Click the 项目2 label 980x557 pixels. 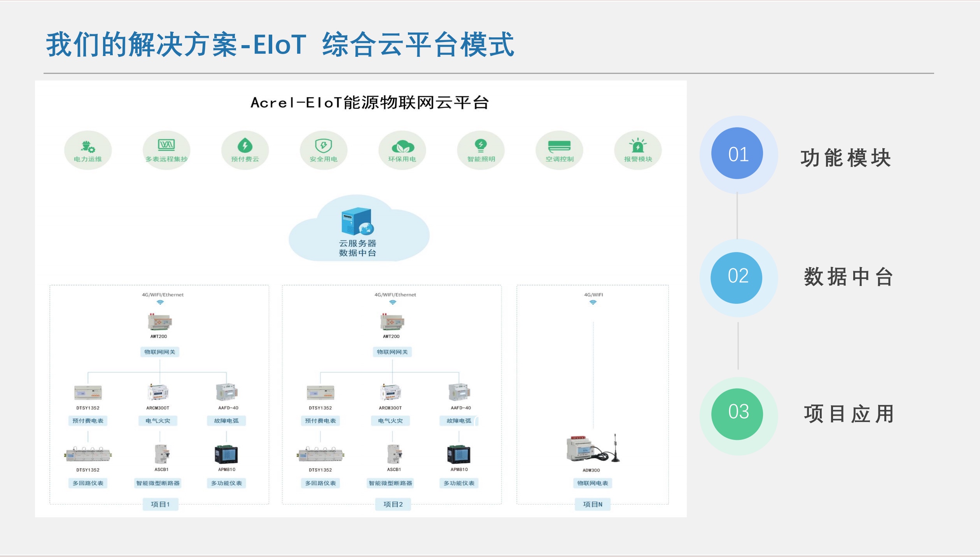pyautogui.click(x=393, y=504)
